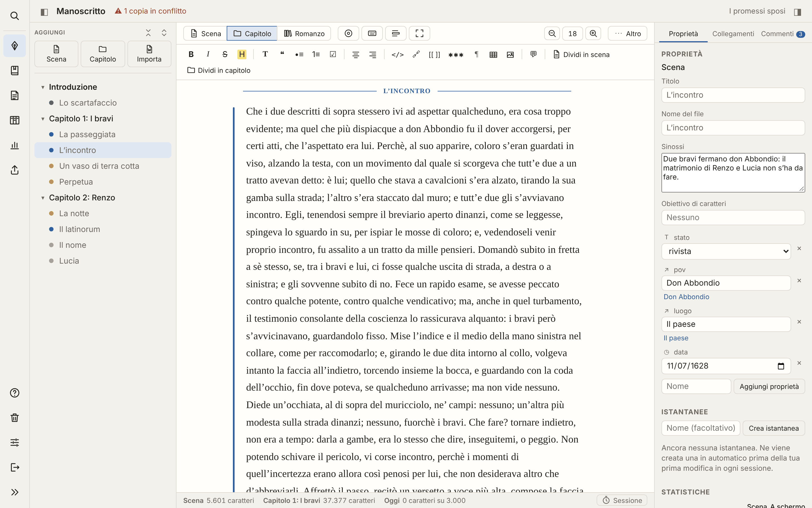Toggle highlight formatting
Image resolution: width=812 pixels, height=508 pixels.
point(242,54)
